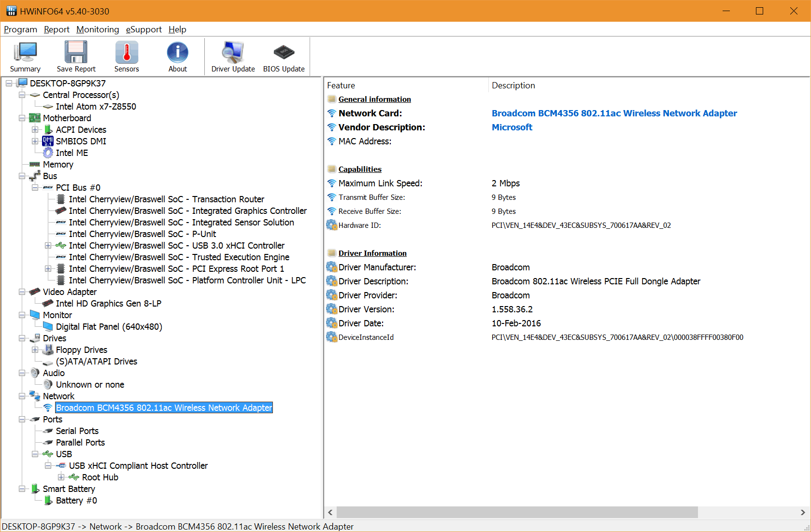Click the Broadcom BCM4356 adapter description link
The height and width of the screenshot is (532, 811).
click(614, 113)
